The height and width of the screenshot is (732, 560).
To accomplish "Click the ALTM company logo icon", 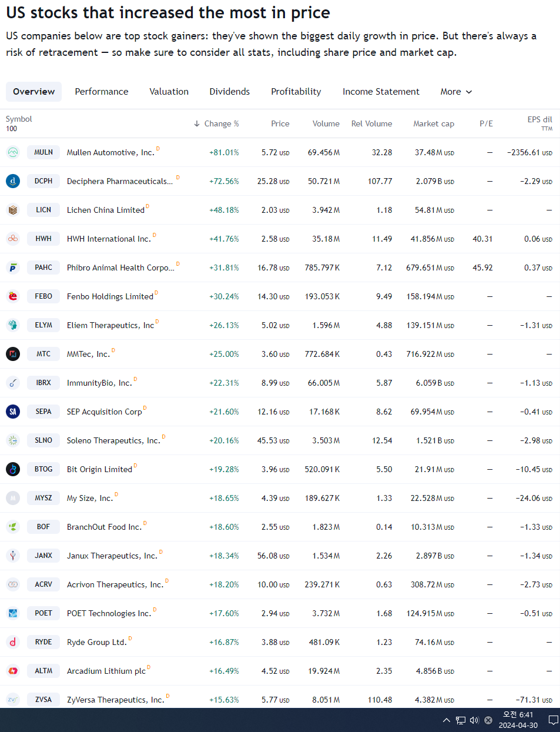I will pos(13,671).
